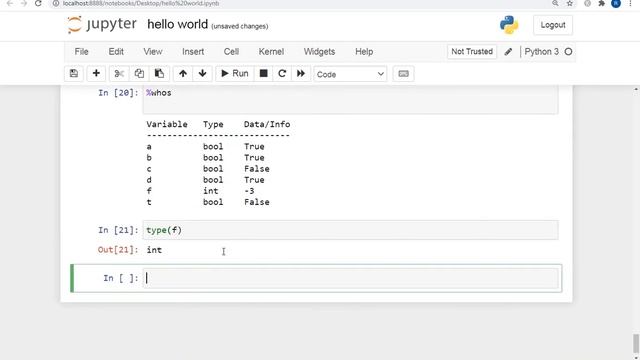Paste cells below icon
640x360 pixels.
[x=159, y=73]
